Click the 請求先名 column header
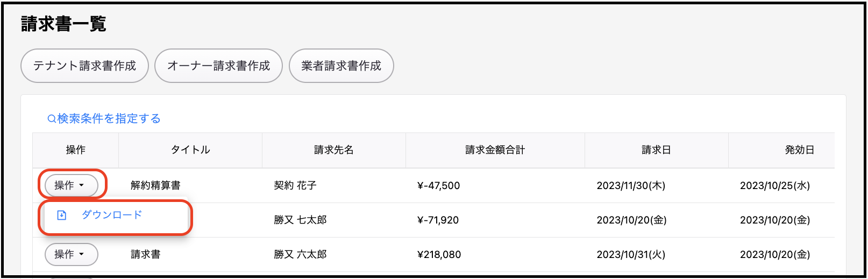The width and height of the screenshot is (868, 279). coord(334,150)
